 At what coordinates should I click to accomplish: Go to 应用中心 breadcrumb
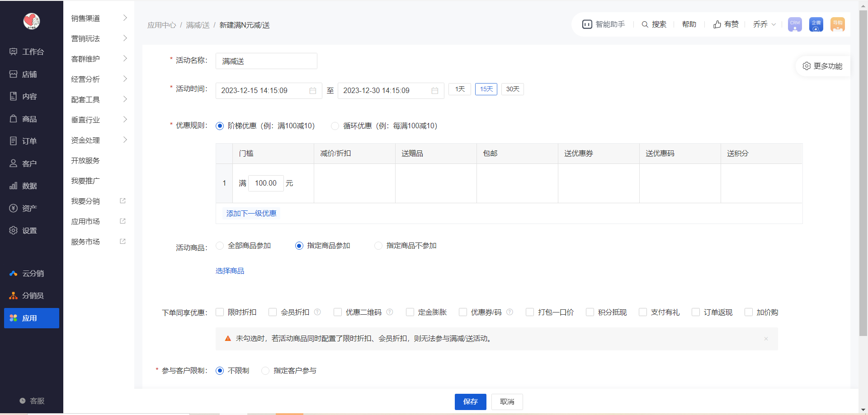(x=162, y=25)
